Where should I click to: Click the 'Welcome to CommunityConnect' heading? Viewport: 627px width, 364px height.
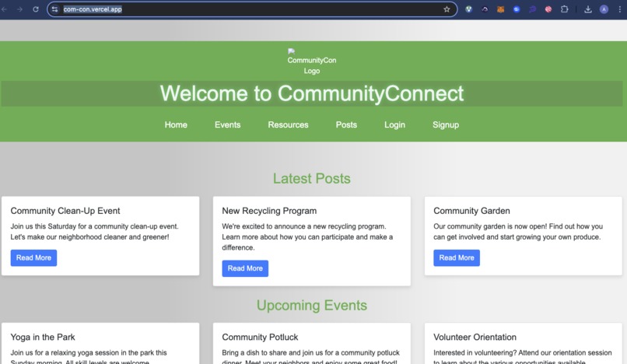click(311, 93)
